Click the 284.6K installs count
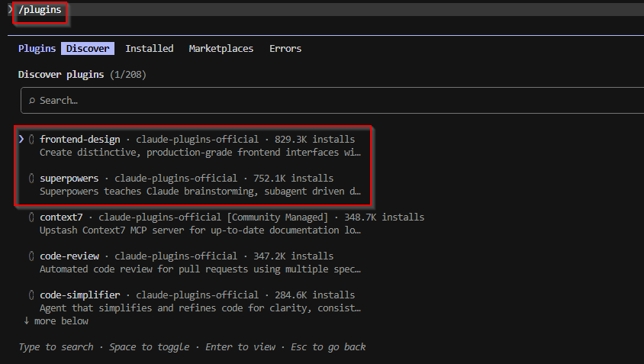The height and width of the screenshot is (364, 644). click(x=314, y=295)
